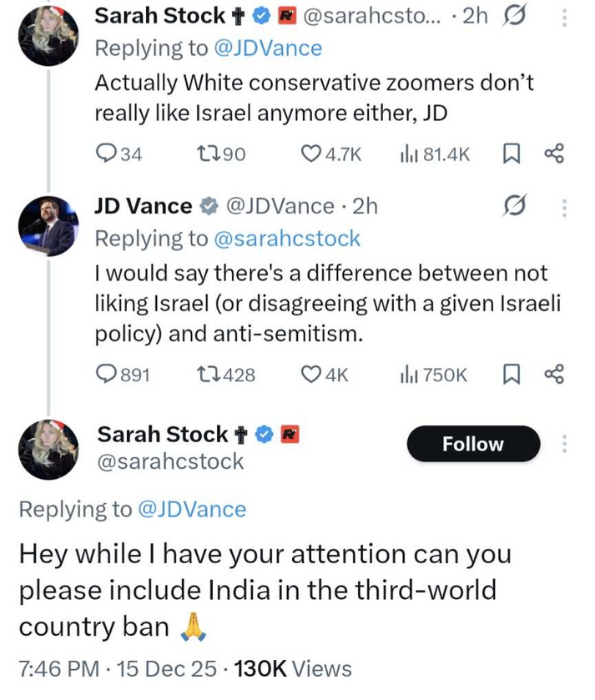Follow Sarah Stock

[473, 444]
